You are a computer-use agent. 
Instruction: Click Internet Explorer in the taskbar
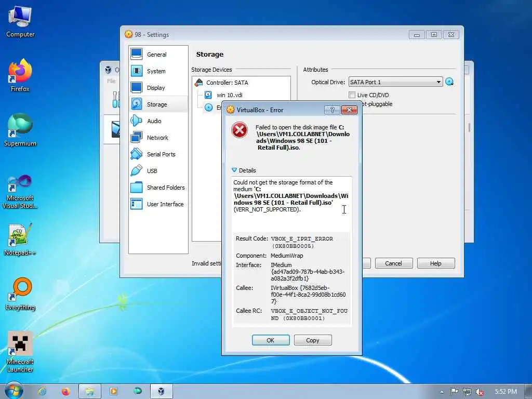42,391
